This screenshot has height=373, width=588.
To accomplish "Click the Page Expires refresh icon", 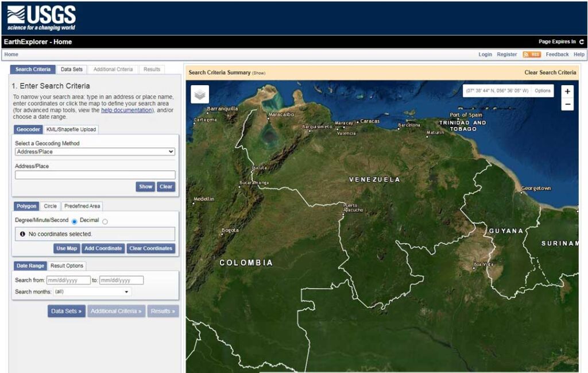I will 582,41.
